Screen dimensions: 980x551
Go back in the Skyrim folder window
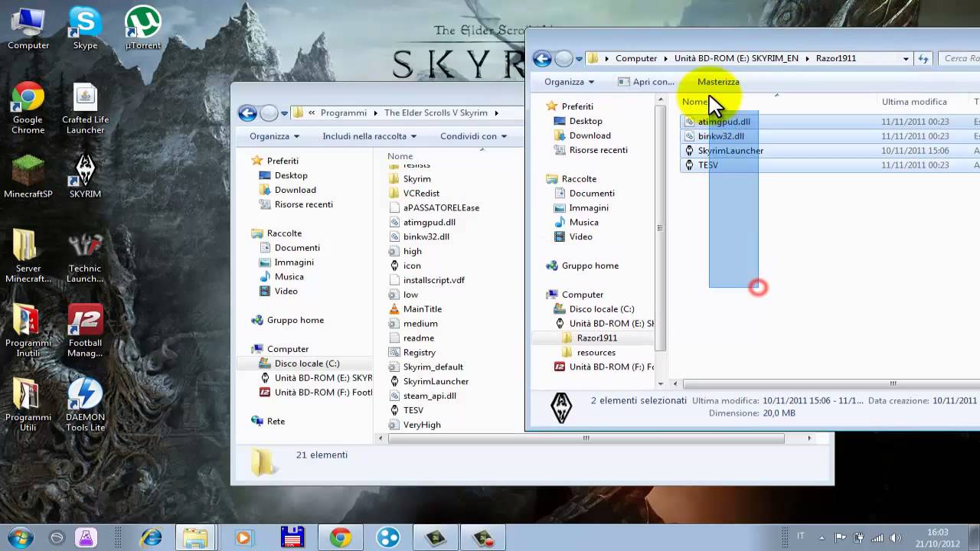(247, 112)
